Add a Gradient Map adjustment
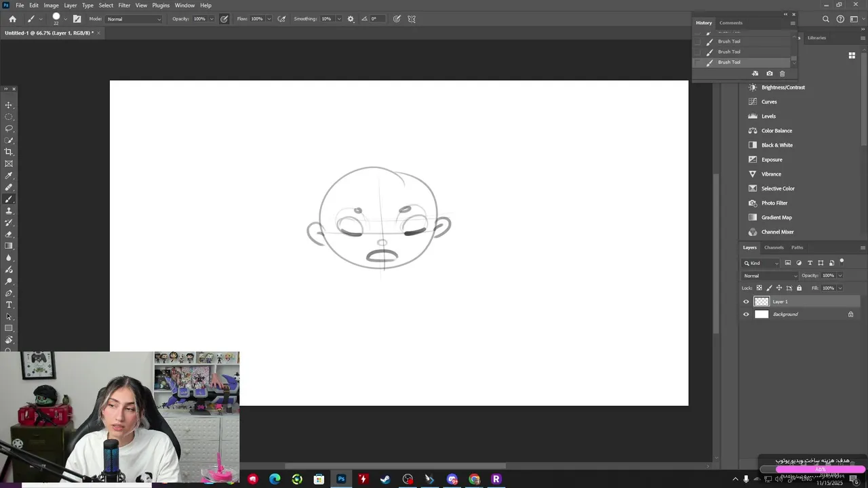 click(776, 218)
